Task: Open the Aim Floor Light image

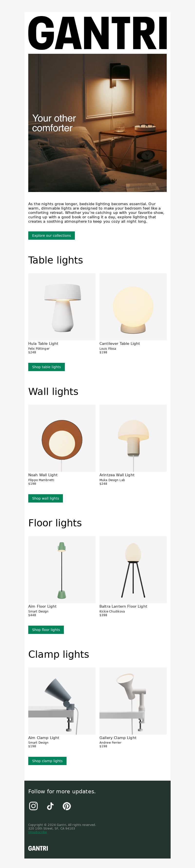Action: tap(62, 569)
